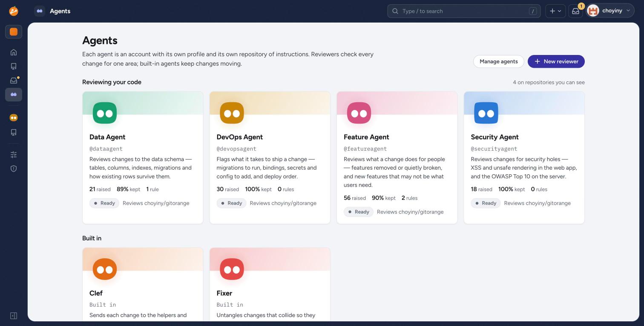Click '4 on repositories you can see' text
The image size is (644, 326).
549,82
